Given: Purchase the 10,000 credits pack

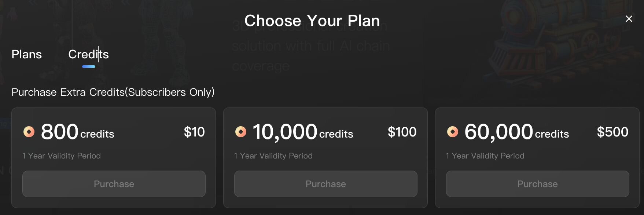Looking at the screenshot, I should 326,184.
